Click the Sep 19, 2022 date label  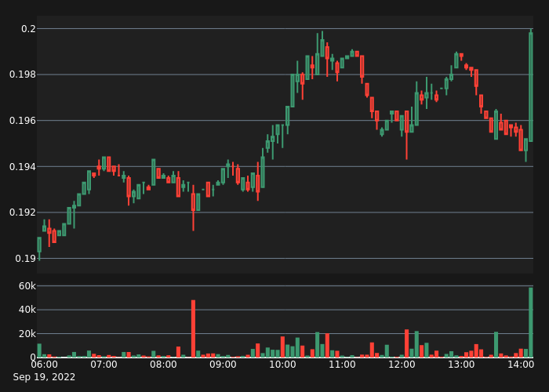tap(44, 377)
